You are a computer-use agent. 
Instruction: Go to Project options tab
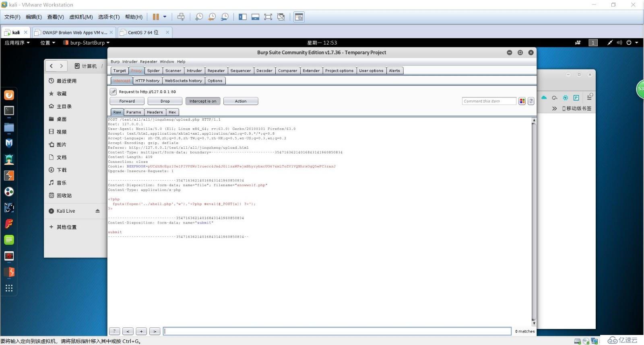point(339,70)
